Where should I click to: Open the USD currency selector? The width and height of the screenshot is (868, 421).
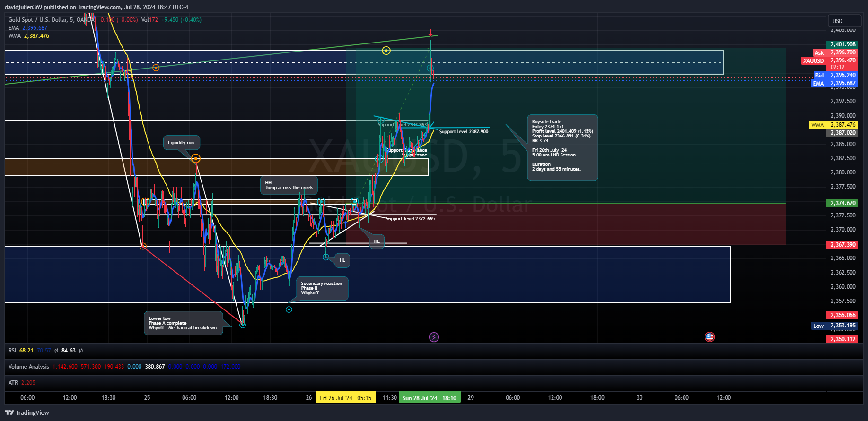[x=844, y=21]
